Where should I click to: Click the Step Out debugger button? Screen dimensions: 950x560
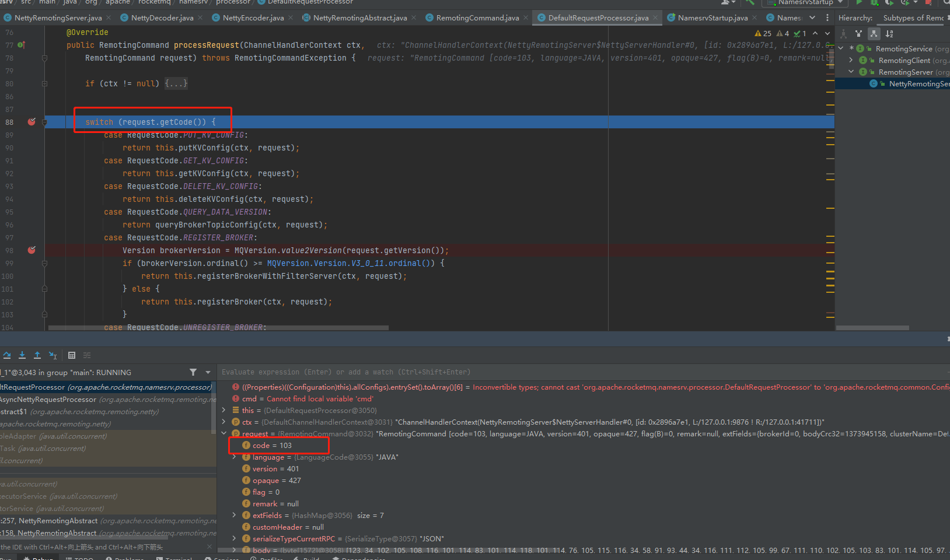37,355
